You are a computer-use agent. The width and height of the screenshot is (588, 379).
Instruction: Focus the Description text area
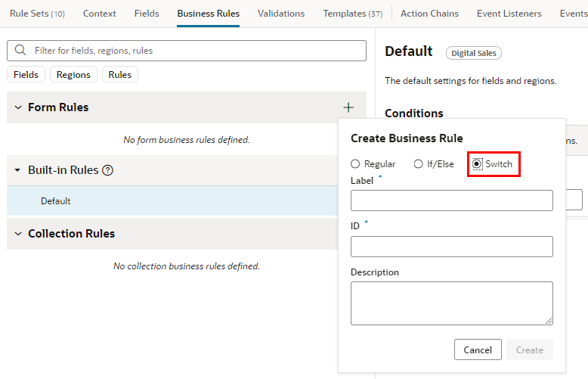point(452,303)
